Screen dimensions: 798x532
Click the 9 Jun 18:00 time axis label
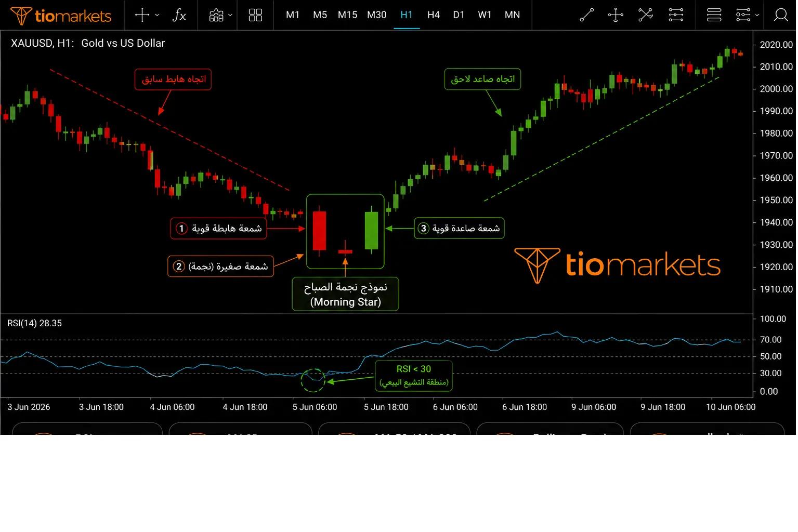[x=663, y=407]
